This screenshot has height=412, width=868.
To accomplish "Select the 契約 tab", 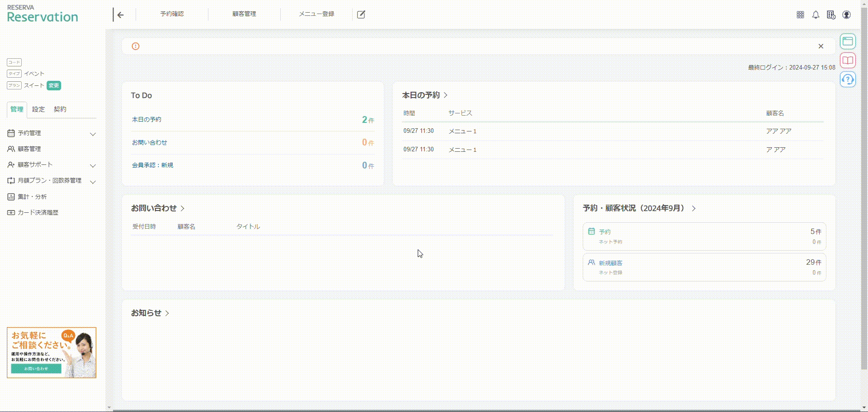I will tap(60, 109).
